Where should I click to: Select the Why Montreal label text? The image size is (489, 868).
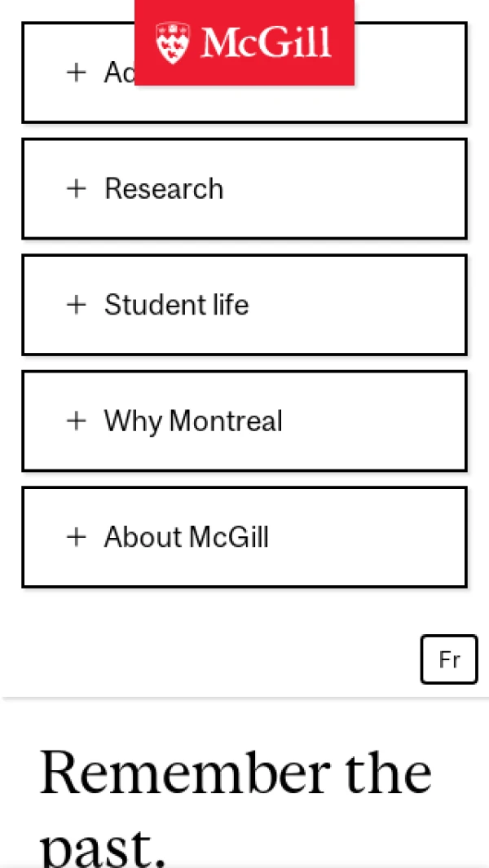coord(193,421)
